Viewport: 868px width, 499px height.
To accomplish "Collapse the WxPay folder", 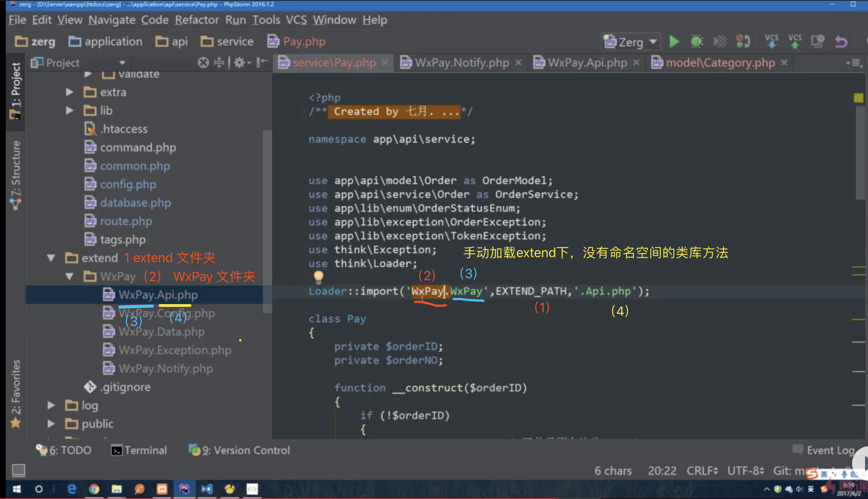I will coord(69,277).
